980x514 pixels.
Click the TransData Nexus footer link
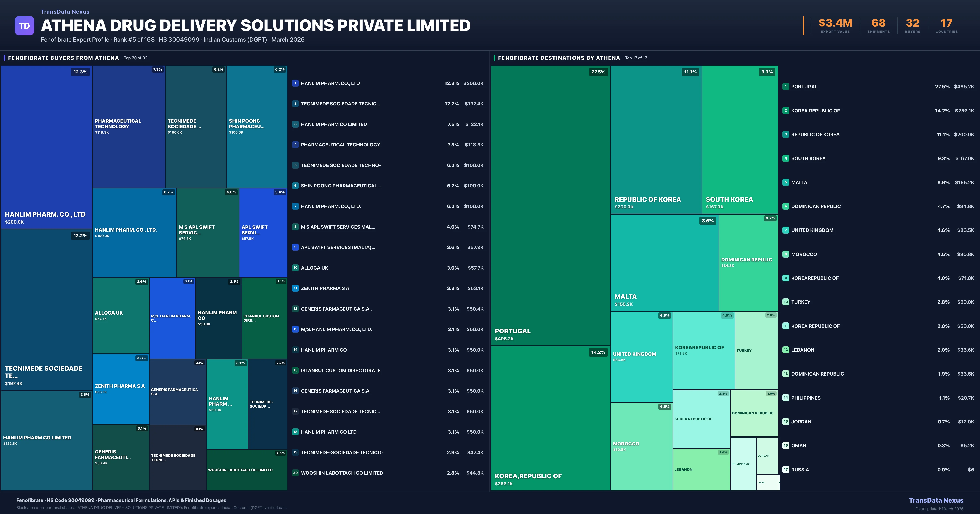coord(936,500)
